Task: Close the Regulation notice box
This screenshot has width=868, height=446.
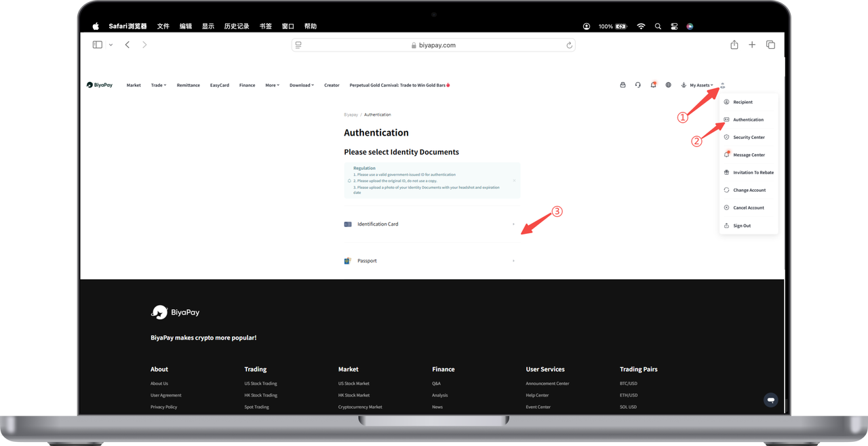Action: (x=514, y=180)
